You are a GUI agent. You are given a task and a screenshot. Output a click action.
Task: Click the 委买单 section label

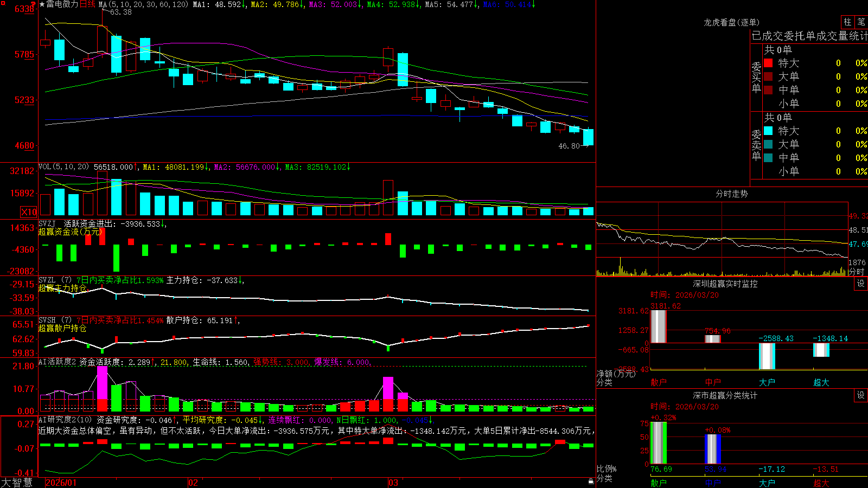click(x=756, y=78)
